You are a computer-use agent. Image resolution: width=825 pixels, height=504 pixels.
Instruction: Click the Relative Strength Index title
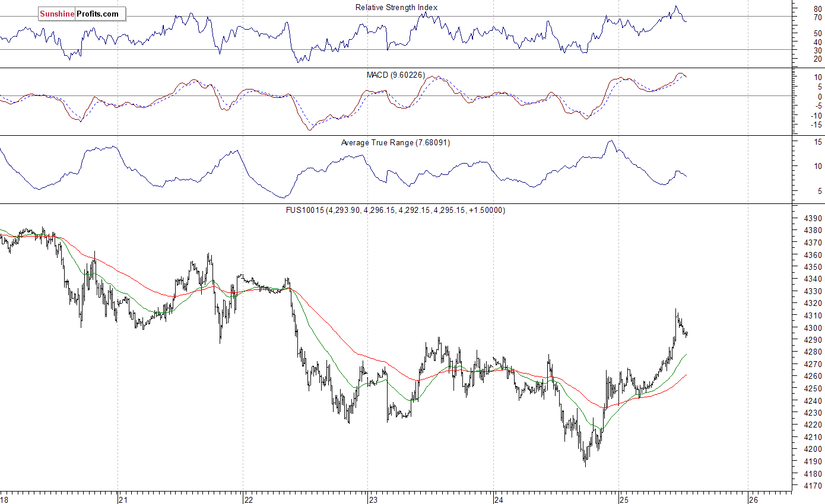coord(396,8)
